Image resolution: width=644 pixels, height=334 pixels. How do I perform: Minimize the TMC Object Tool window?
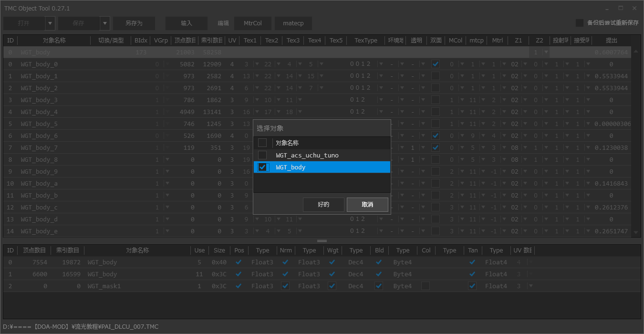coord(607,8)
